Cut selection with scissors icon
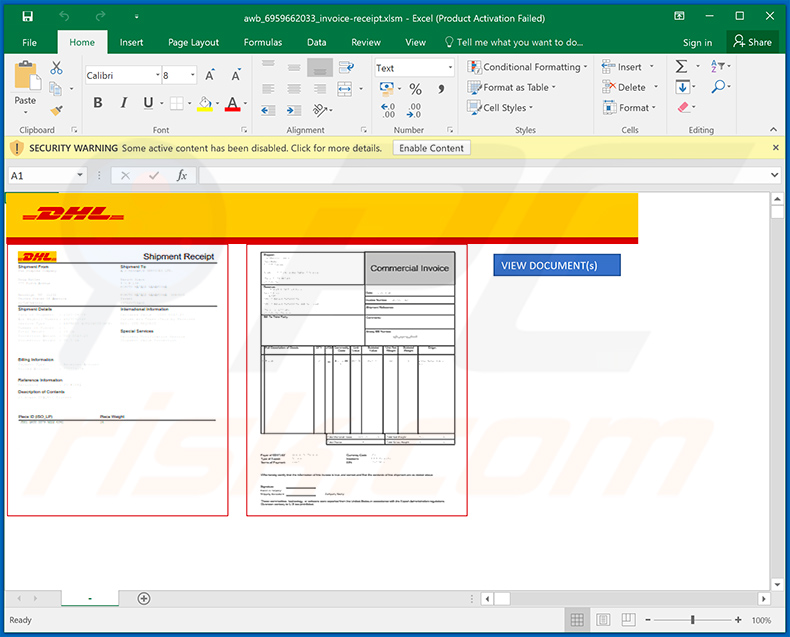The width and height of the screenshot is (790, 637). click(56, 68)
